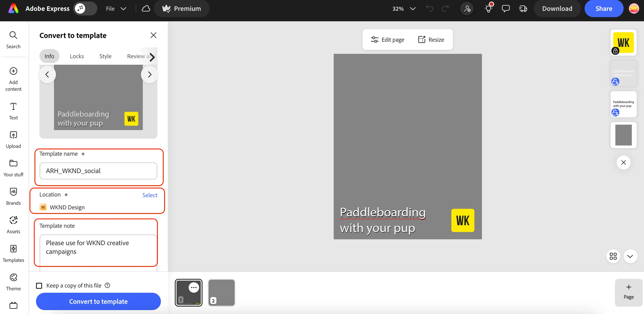This screenshot has height=314, width=644.
Task: Click the redo arrow
Action: click(x=445, y=8)
